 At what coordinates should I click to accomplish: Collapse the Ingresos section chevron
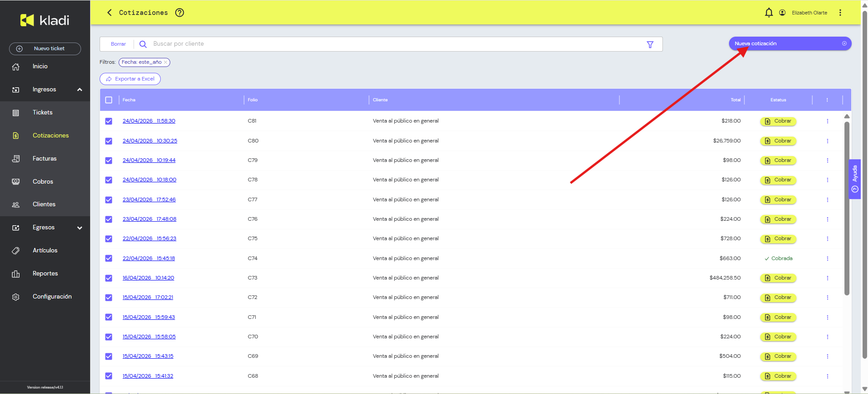[80, 90]
